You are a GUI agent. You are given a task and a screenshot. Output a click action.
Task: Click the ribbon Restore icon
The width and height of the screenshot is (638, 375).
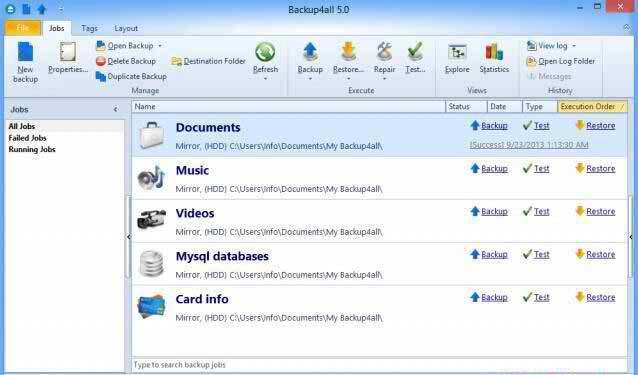coord(348,52)
